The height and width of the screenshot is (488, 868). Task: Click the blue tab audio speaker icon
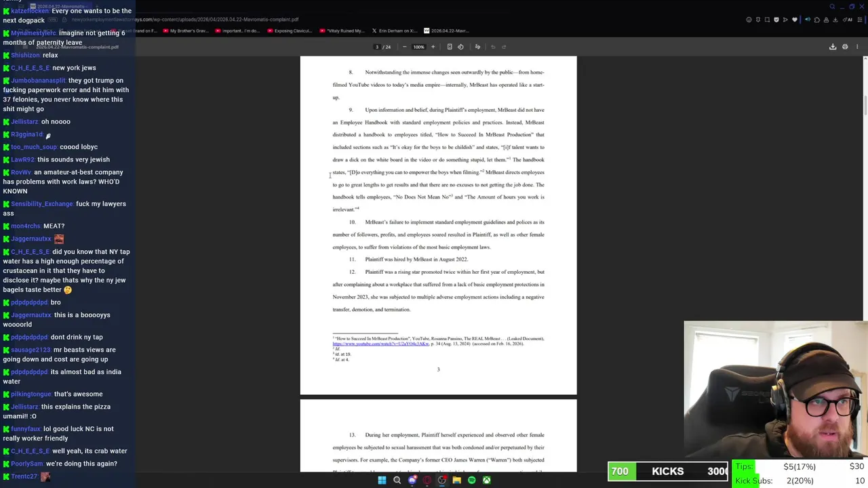click(x=807, y=20)
